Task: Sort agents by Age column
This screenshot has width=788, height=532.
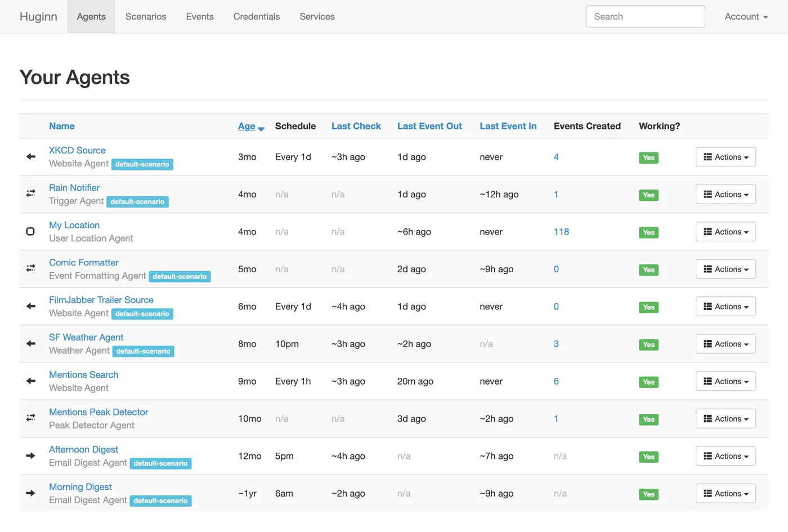Action: 247,126
